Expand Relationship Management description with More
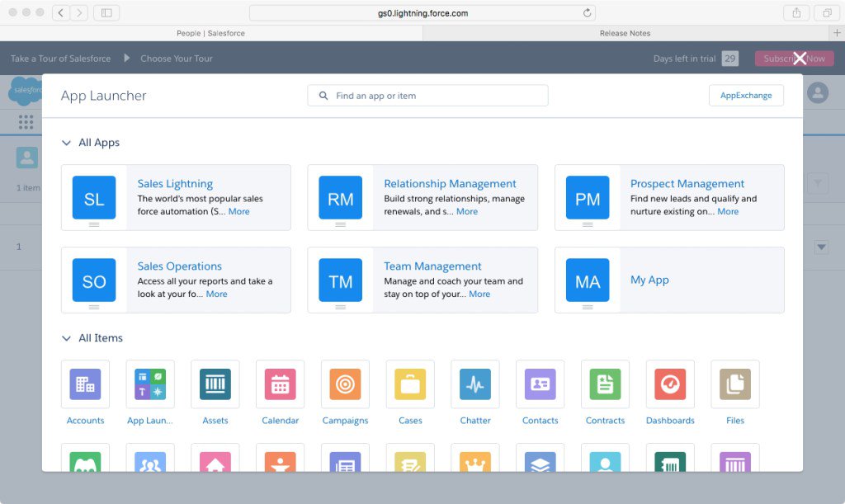This screenshot has height=504, width=845. (x=467, y=212)
